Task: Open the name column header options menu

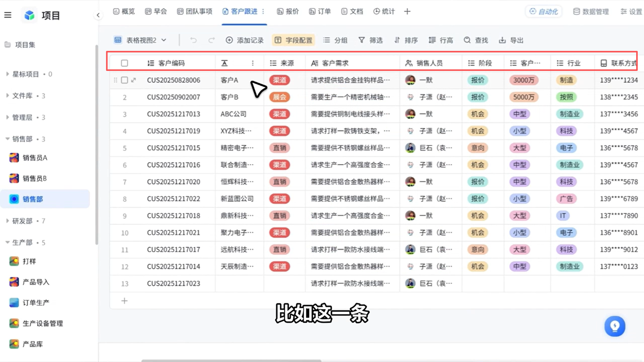Action: click(253, 63)
